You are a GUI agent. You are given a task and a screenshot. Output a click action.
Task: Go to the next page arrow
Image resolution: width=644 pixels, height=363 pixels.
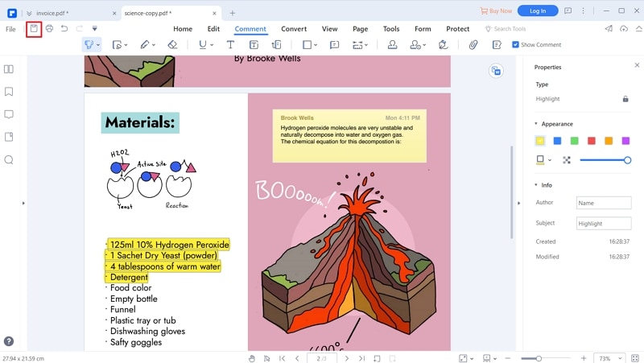coord(347,358)
